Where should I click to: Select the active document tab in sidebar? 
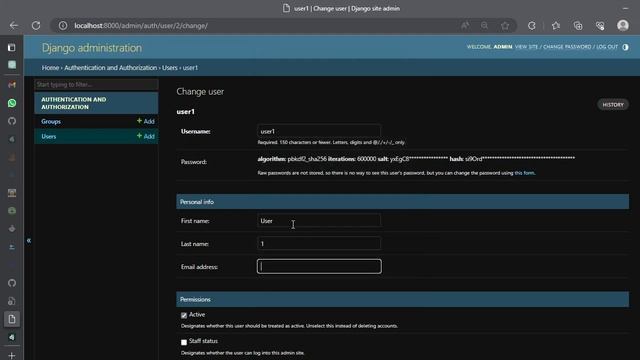12,319
